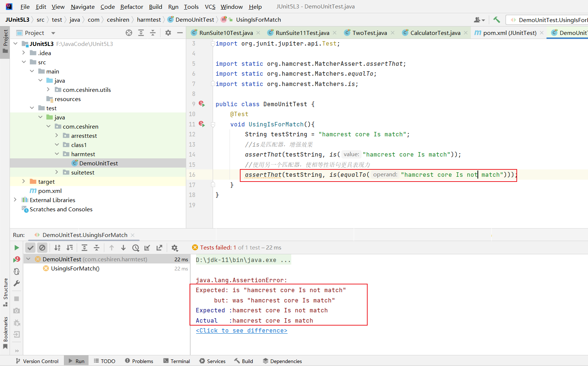Rerun the test with green play icon

coord(17,248)
